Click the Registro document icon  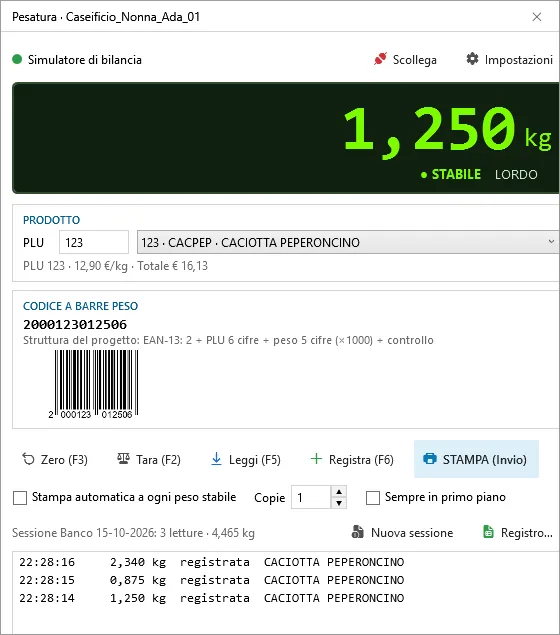[488, 532]
